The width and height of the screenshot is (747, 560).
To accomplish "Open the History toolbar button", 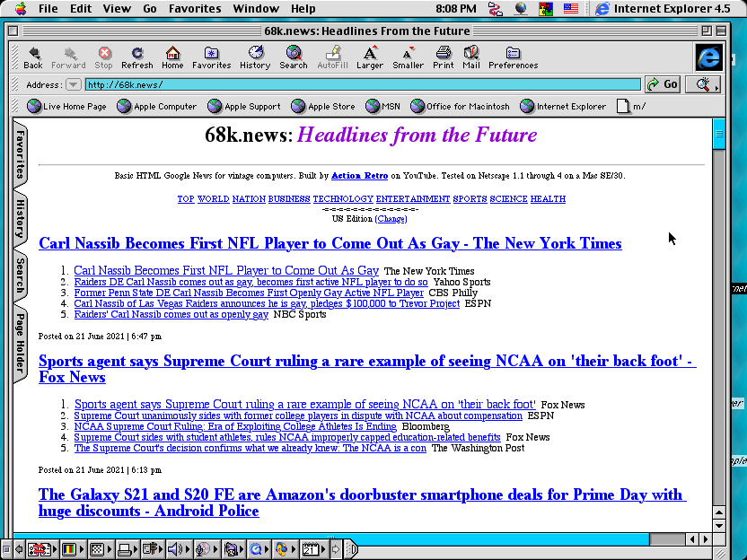I will click(x=255, y=57).
